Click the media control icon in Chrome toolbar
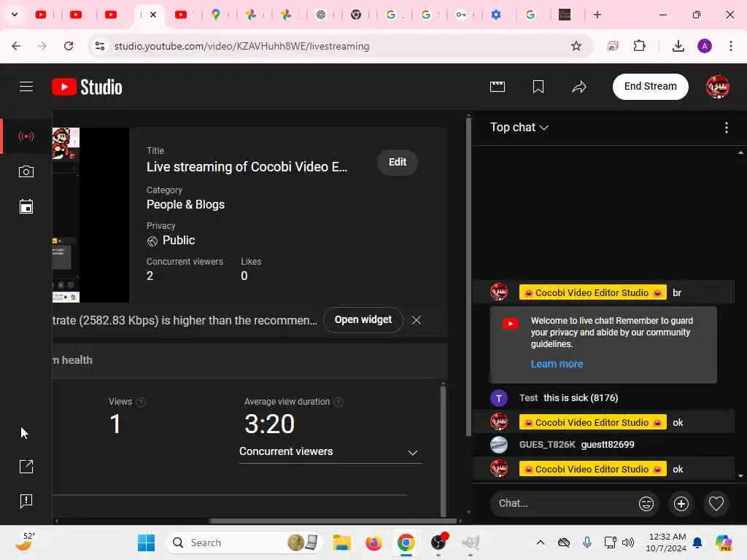This screenshot has width=747, height=560. pyautogui.click(x=613, y=46)
